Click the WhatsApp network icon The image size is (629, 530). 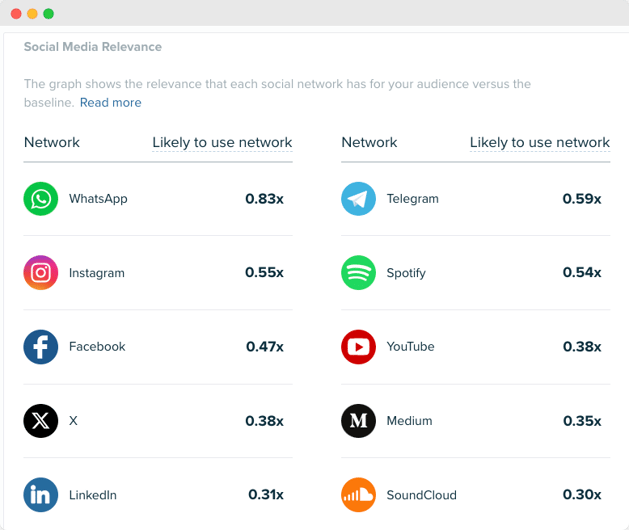(x=41, y=199)
